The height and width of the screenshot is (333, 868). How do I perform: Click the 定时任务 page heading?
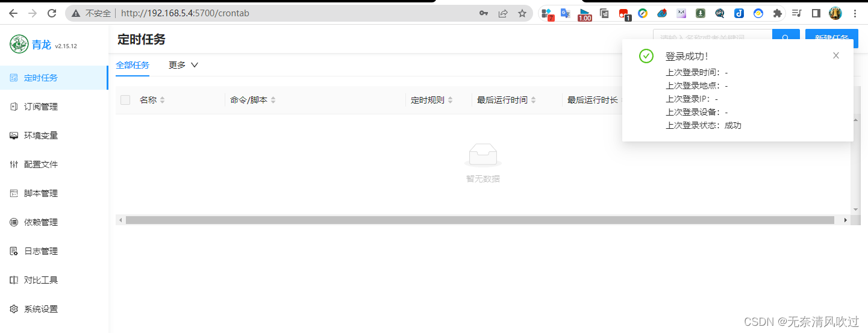tap(141, 39)
